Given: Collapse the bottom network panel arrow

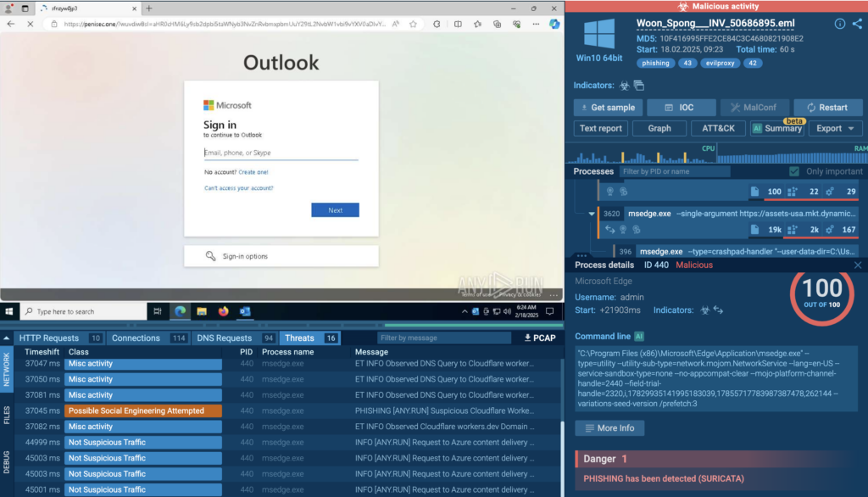Looking at the screenshot, I should pos(7,337).
